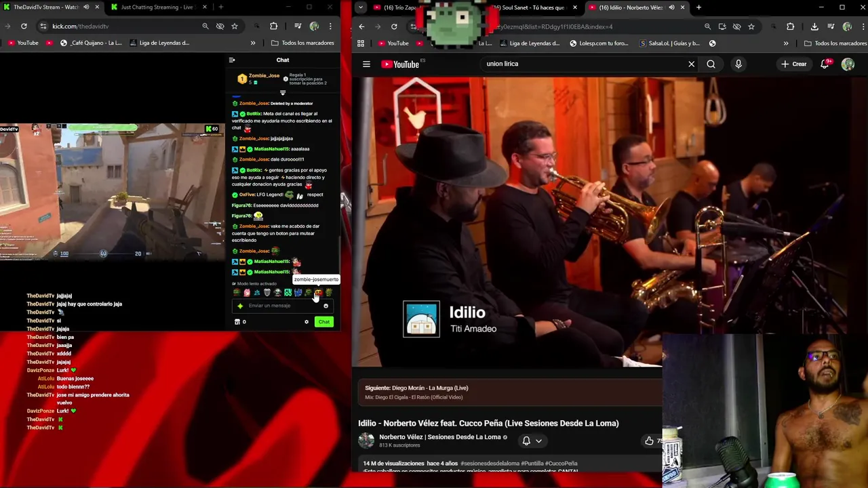This screenshot has height=488, width=868.
Task: Open Chrome apps grid in bookmarks bar
Action: [x=361, y=43]
